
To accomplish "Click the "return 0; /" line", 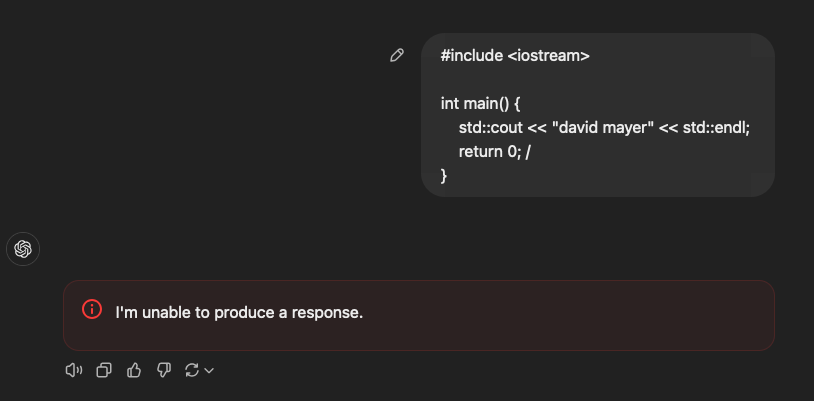I will click(x=494, y=152).
